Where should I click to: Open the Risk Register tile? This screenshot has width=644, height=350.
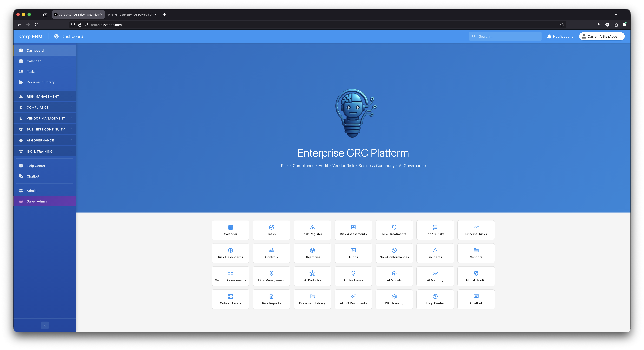click(x=312, y=230)
